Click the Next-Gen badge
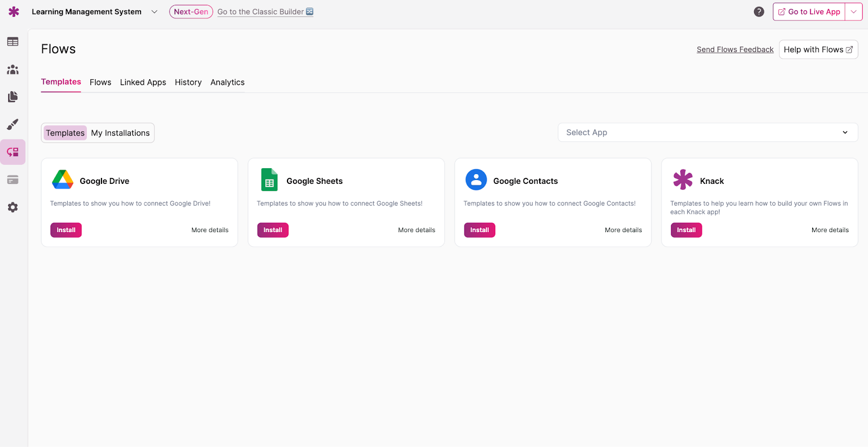Screen dimensions: 868x447 191,11
